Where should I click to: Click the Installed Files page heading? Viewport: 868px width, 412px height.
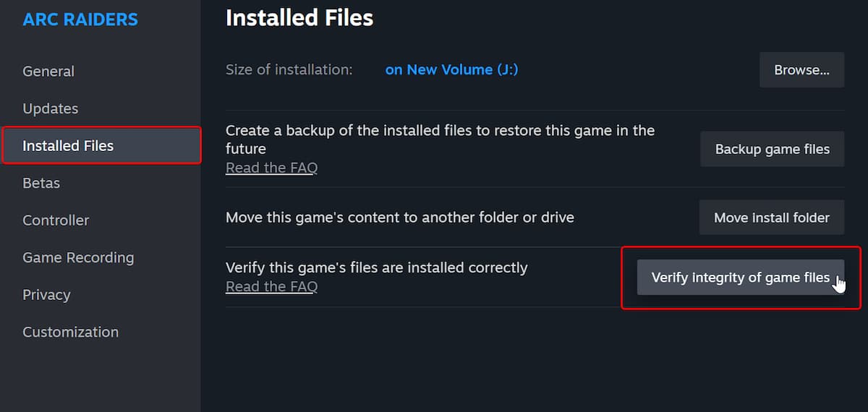pos(299,17)
